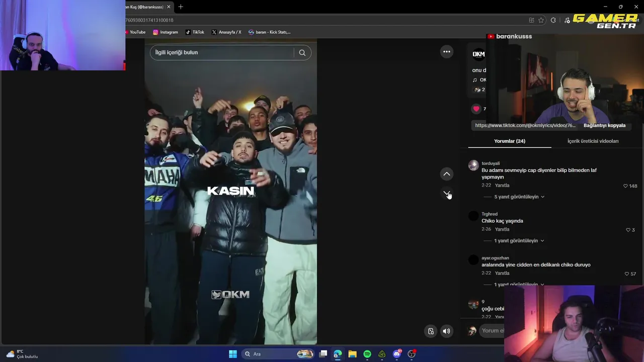Open the weather widget Çok bulutlu

tap(22, 354)
